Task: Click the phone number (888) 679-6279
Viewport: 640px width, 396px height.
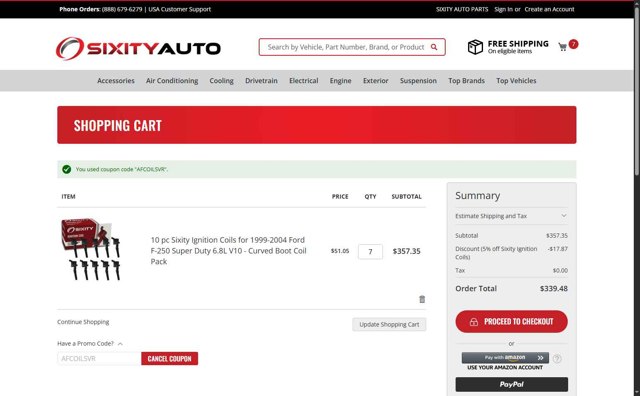Action: click(122, 9)
